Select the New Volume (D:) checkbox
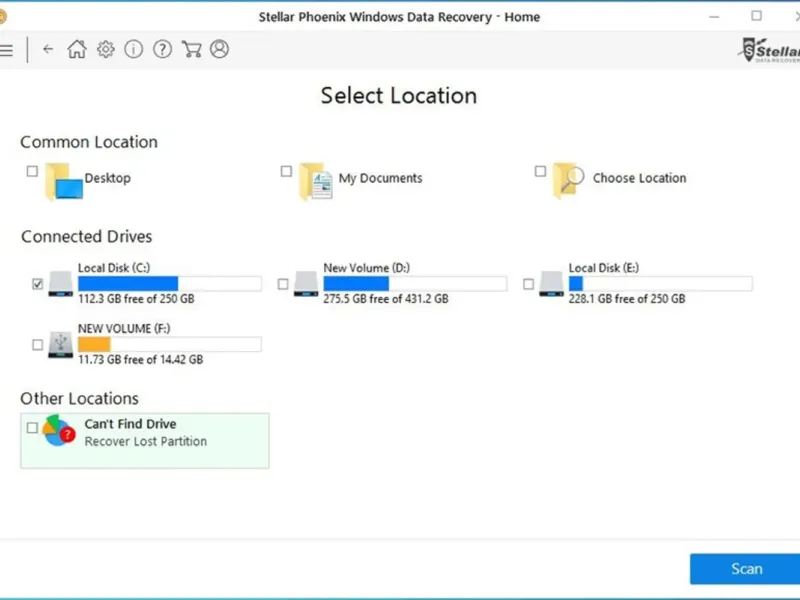The height and width of the screenshot is (600, 800). 283,284
